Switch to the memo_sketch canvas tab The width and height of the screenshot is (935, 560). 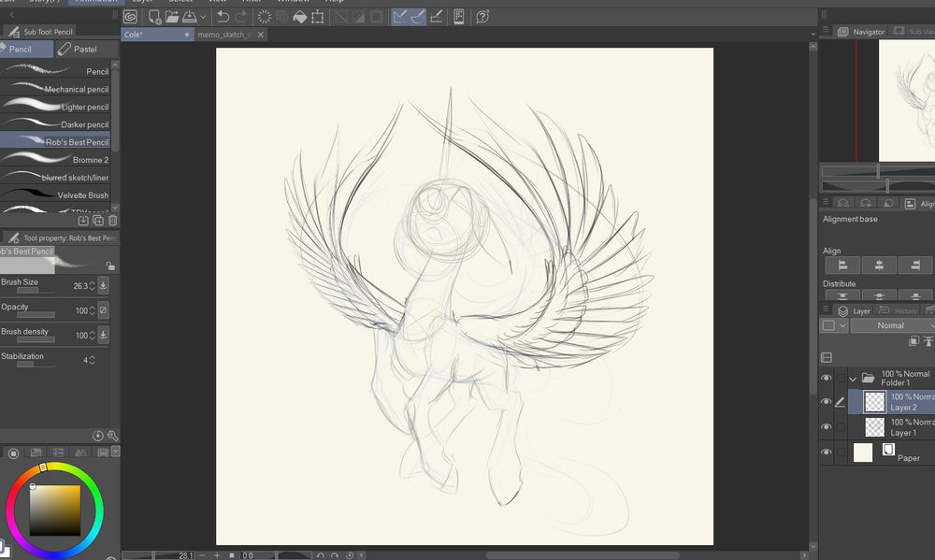(224, 35)
